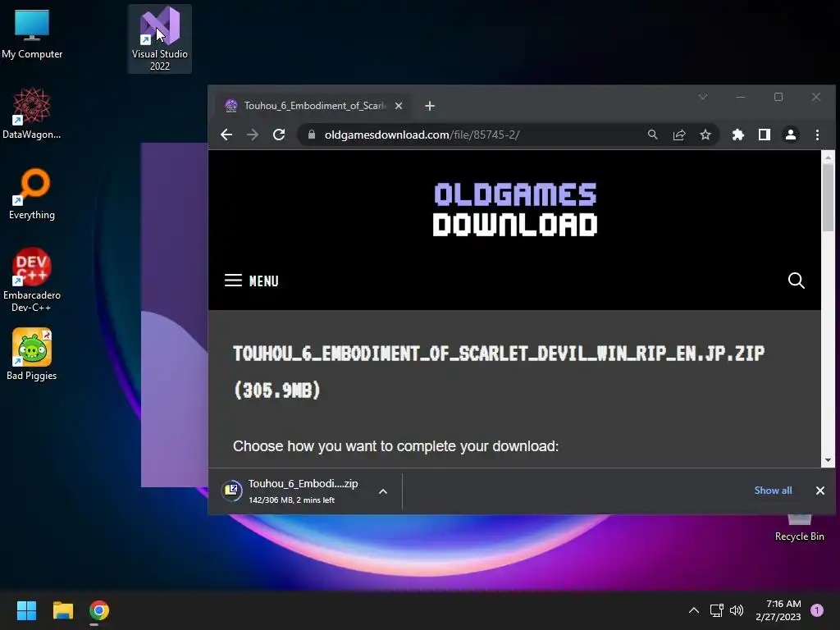The width and height of the screenshot is (840, 630).
Task: Open the My Computer desktop icon
Action: [x=32, y=34]
